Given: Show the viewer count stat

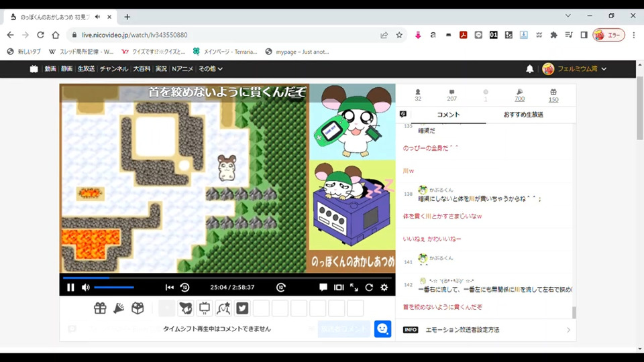Looking at the screenshot, I should (x=418, y=95).
